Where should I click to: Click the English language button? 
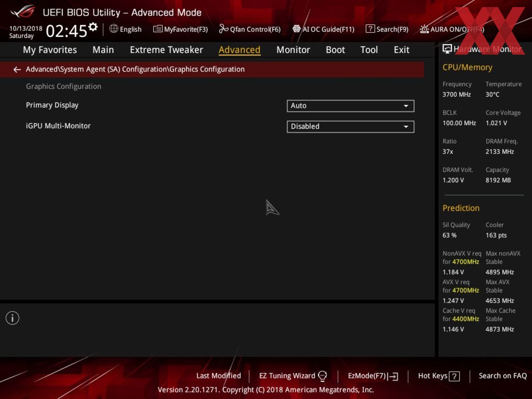coord(125,29)
